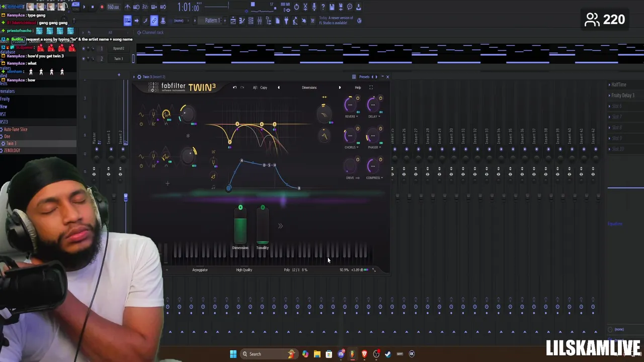
Task: Open the Windows Start button
Action: 233,354
